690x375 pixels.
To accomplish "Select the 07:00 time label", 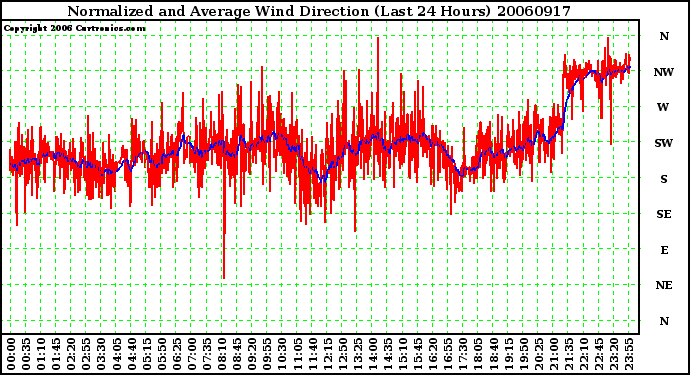I will [191, 354].
